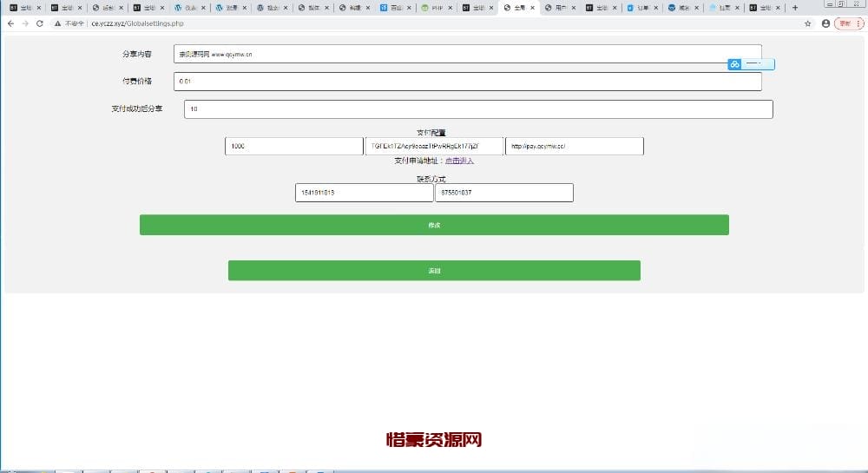This screenshot has height=473, width=868.
Task: Click the address bar URL ce.yczz.xyz
Action: [x=137, y=23]
